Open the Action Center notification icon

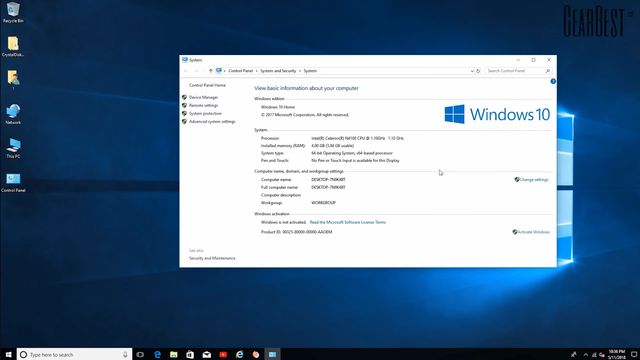tap(634, 354)
